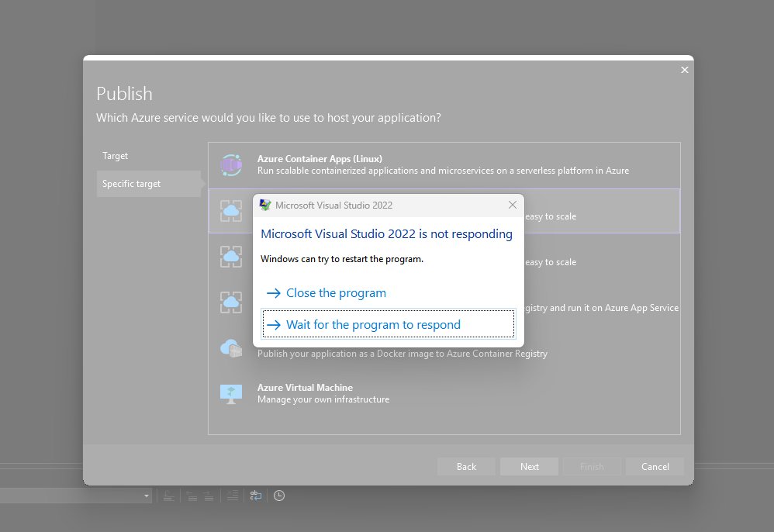Toggle word wrap in Output toolbar
Image resolution: width=774 pixels, height=532 pixels.
[x=256, y=496]
